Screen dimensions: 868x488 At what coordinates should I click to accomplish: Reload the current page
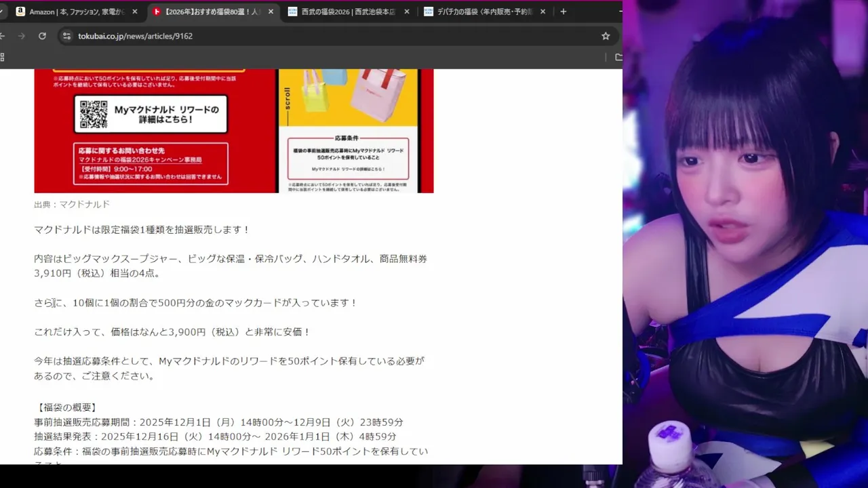42,36
